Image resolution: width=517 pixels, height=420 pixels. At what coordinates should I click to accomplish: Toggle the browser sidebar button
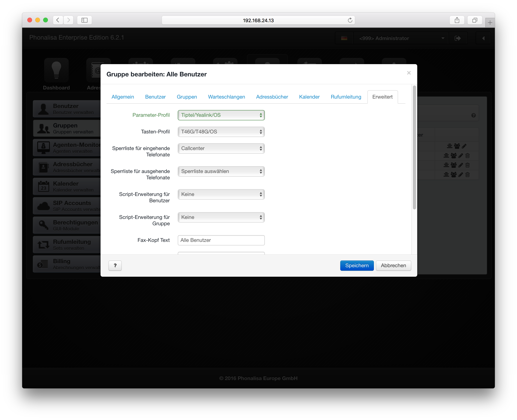pos(85,20)
